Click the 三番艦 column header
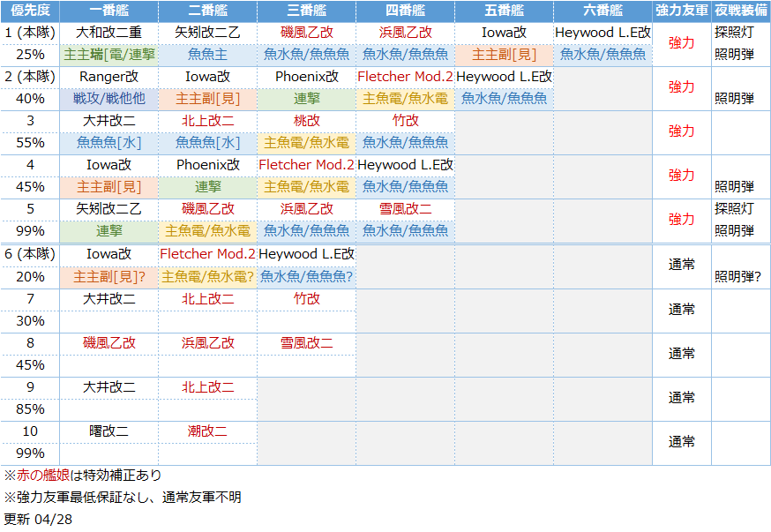Viewport: 771px width, 532px height. (x=306, y=11)
